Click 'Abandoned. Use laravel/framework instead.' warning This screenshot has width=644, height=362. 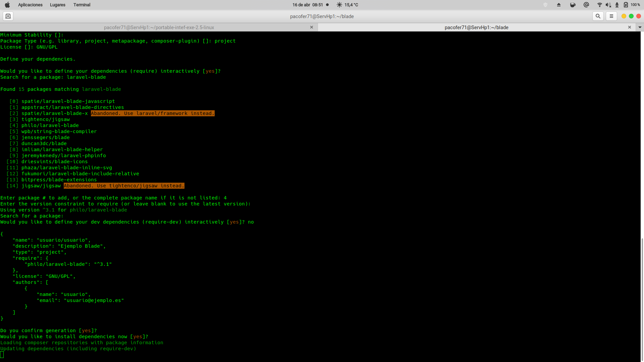tap(153, 113)
